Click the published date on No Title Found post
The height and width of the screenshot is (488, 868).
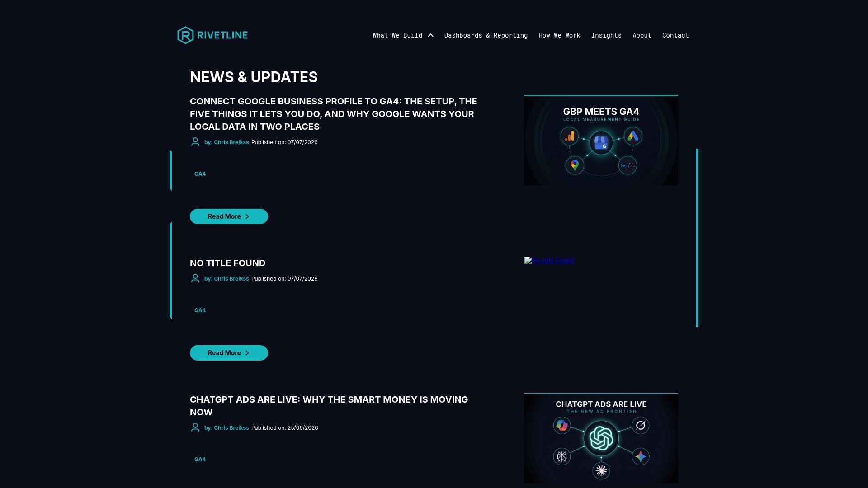tap(284, 279)
